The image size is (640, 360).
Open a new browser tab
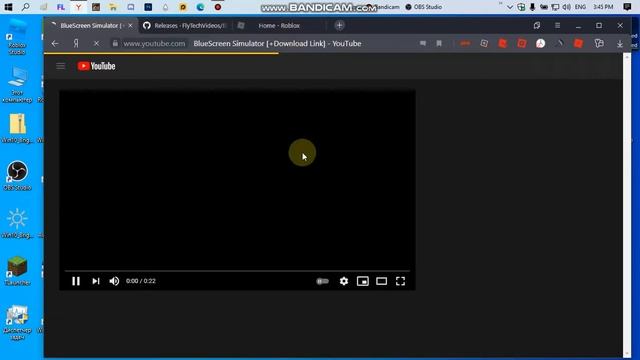coord(339,25)
